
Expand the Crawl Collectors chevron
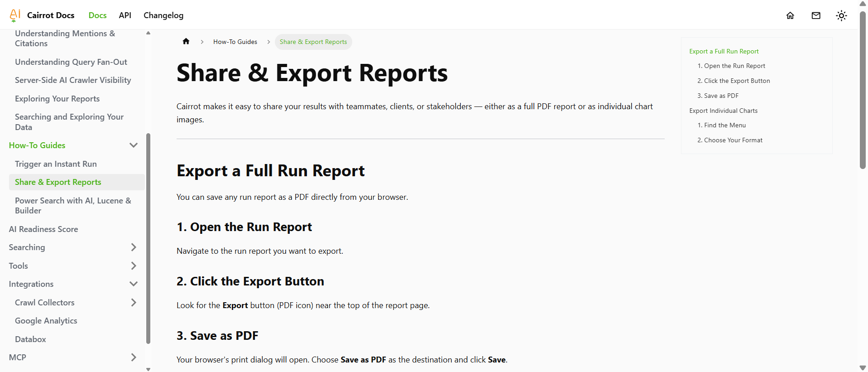click(134, 303)
